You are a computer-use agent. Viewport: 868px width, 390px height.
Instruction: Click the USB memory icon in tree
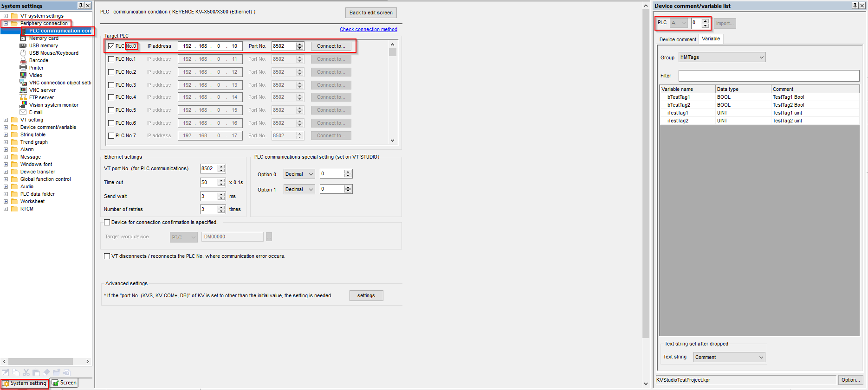(23, 45)
